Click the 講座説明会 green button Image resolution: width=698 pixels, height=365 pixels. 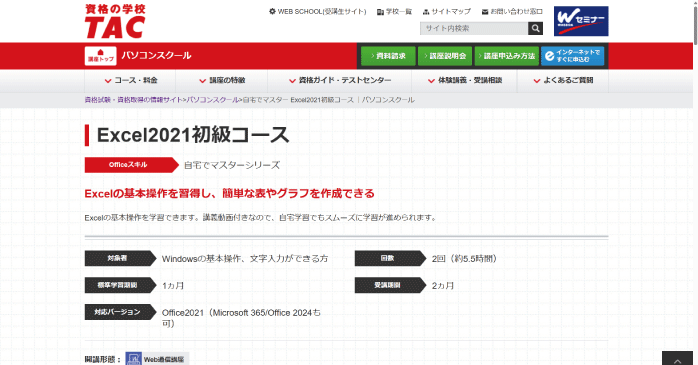coord(445,56)
